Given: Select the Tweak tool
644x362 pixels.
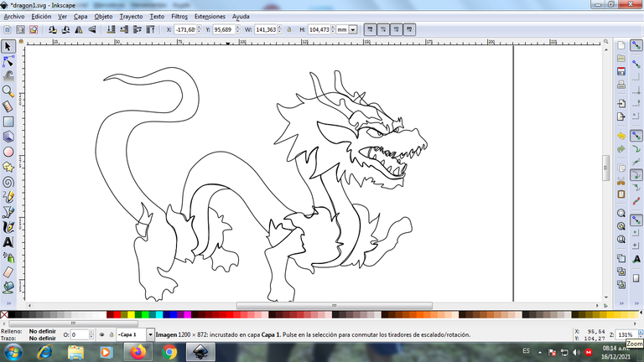Looking at the screenshot, I should (8, 76).
